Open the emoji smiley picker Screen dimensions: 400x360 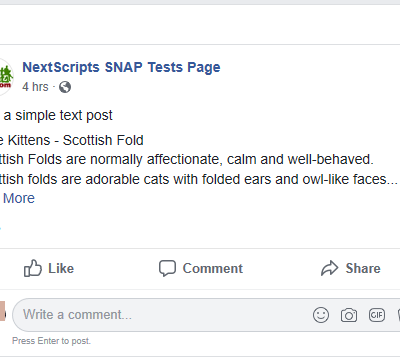[x=321, y=315]
